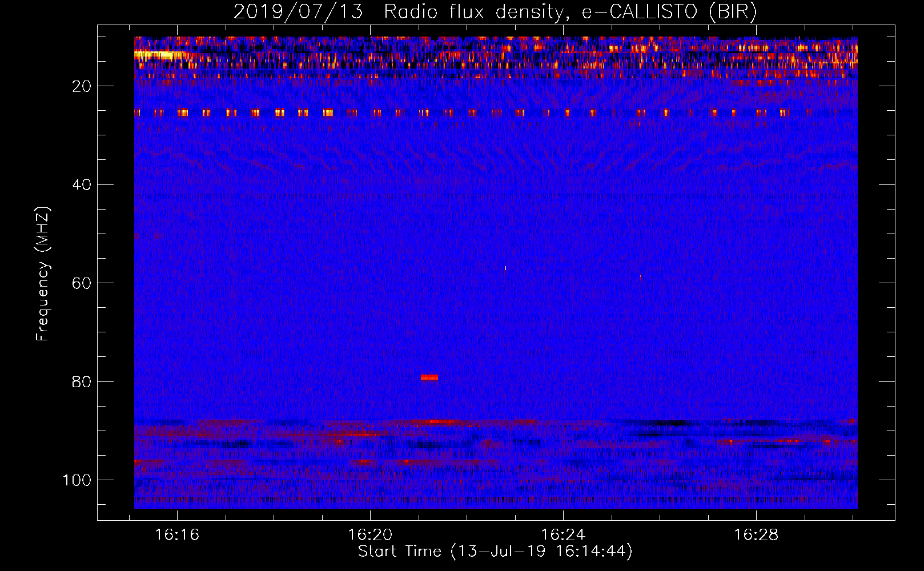The height and width of the screenshot is (571, 924).
Task: Click the 40 frequency tick label
Action: (x=82, y=185)
